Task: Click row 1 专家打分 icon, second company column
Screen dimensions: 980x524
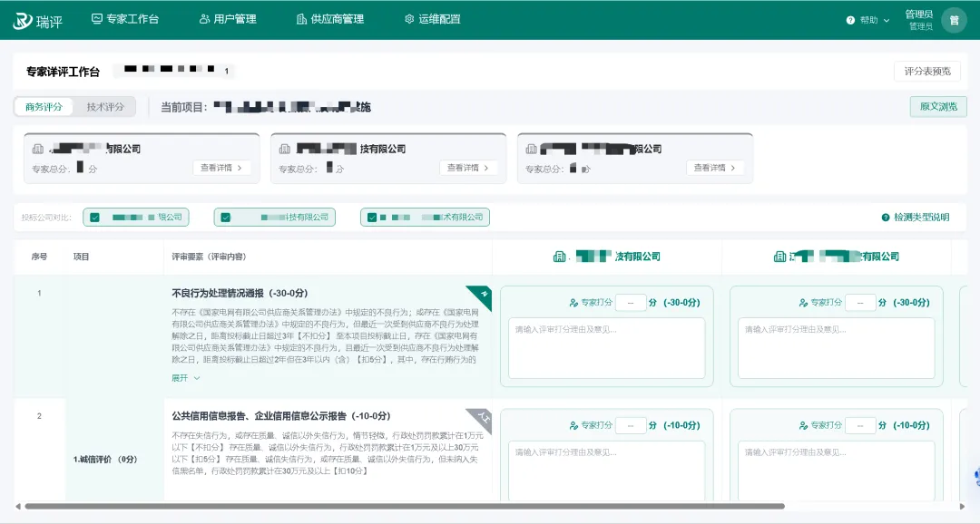Action: click(x=803, y=303)
